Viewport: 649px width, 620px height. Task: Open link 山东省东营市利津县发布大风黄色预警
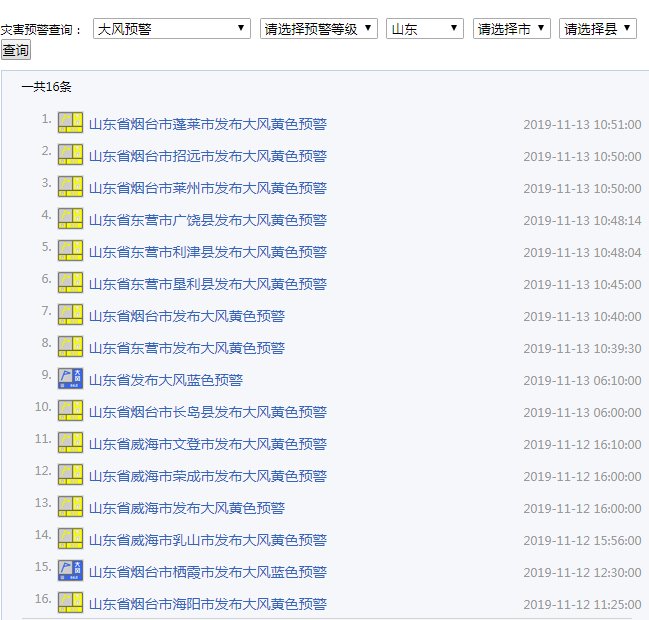point(208,252)
